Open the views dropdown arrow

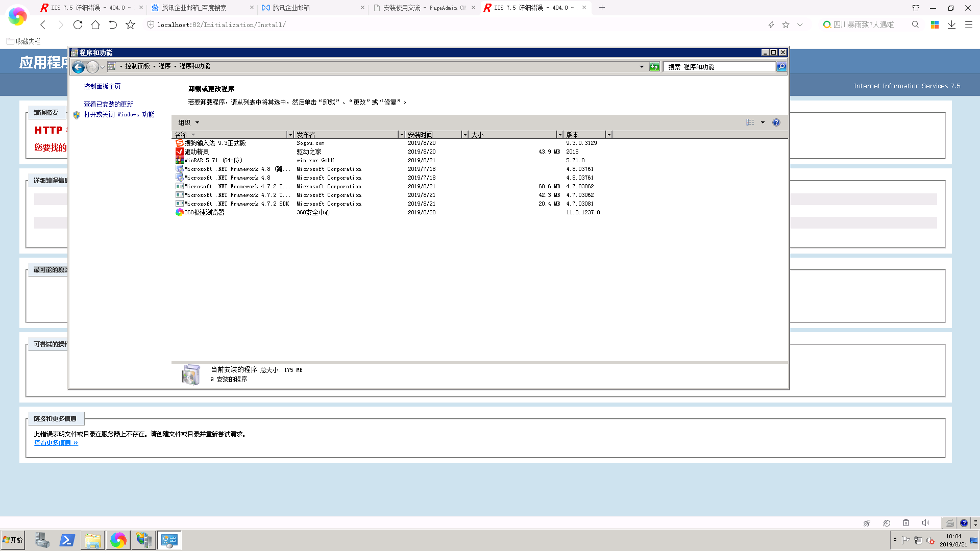(x=763, y=122)
